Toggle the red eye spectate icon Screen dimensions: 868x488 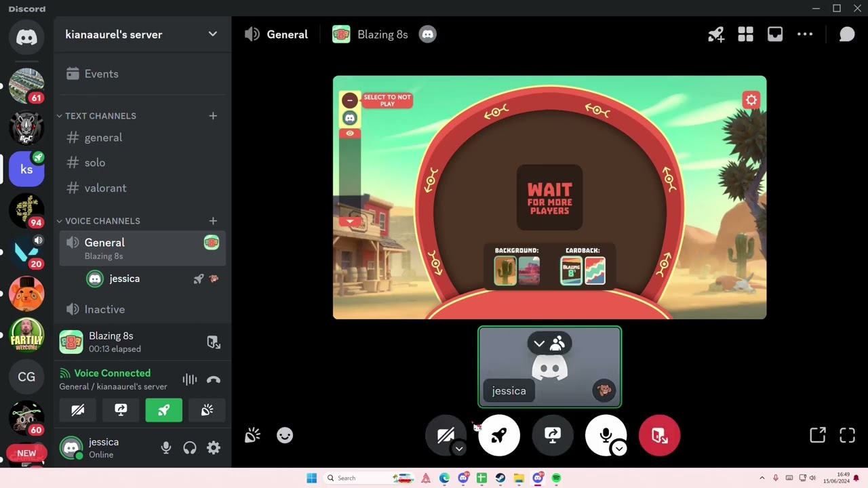coord(350,134)
